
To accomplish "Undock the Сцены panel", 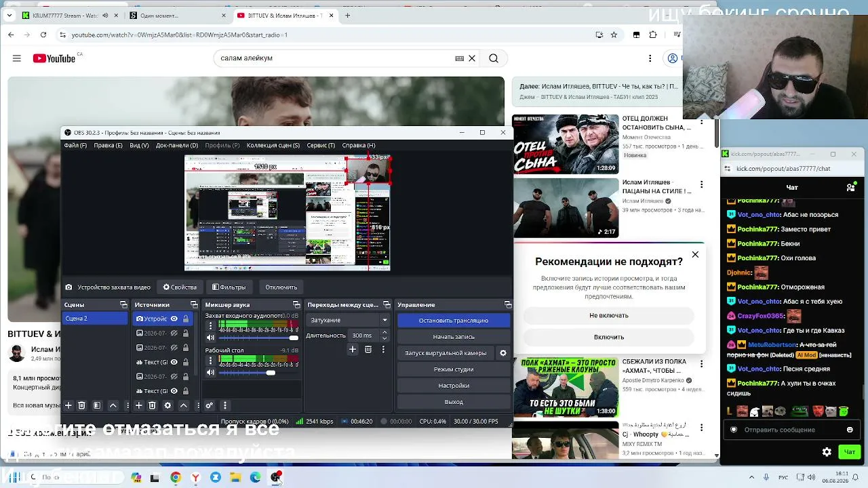I will [123, 304].
